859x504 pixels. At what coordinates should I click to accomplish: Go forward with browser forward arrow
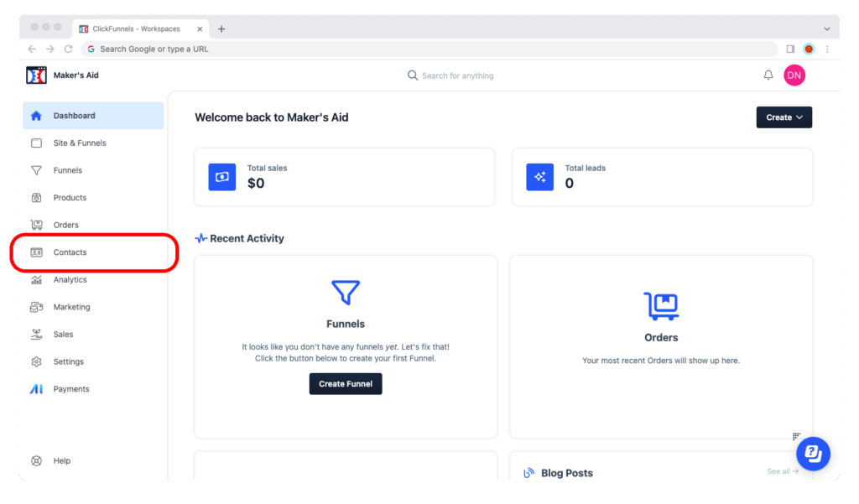(49, 49)
